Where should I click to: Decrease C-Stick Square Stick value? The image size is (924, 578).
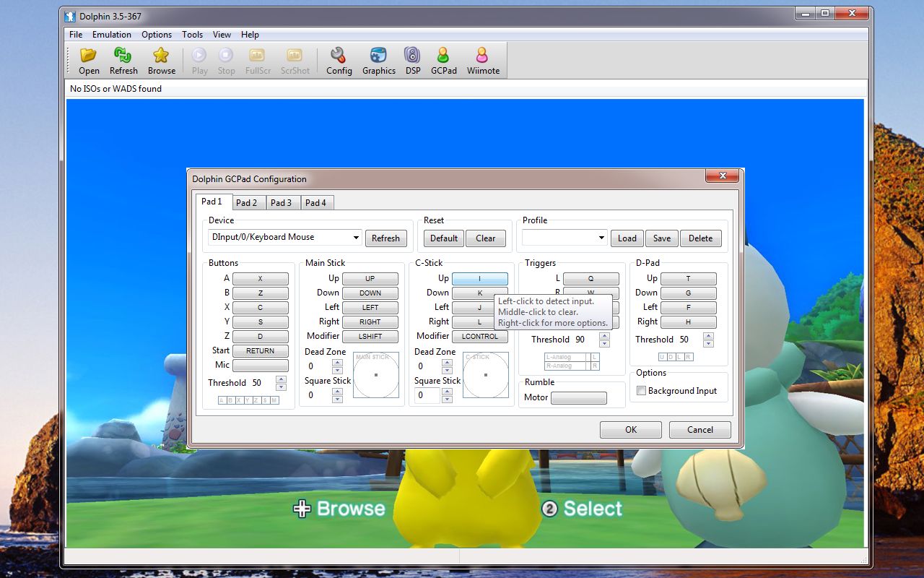[x=448, y=400]
